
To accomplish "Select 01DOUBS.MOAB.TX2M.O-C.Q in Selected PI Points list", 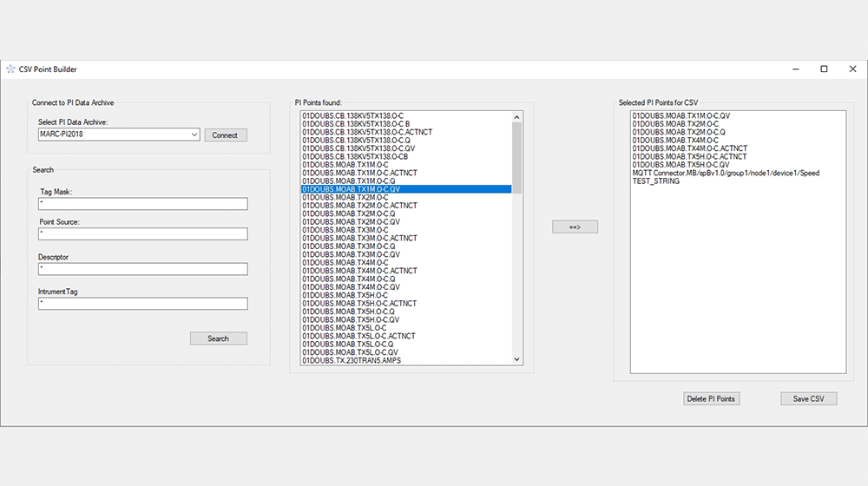I will 738,132.
